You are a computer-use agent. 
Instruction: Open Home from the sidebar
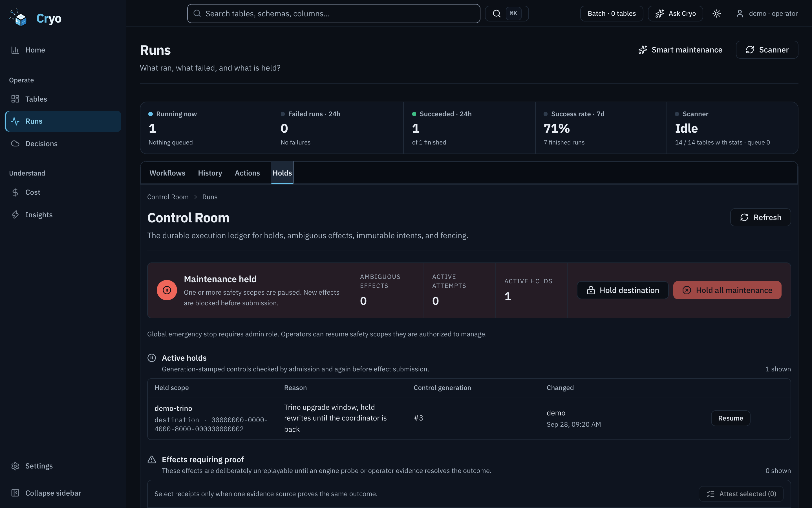point(63,50)
